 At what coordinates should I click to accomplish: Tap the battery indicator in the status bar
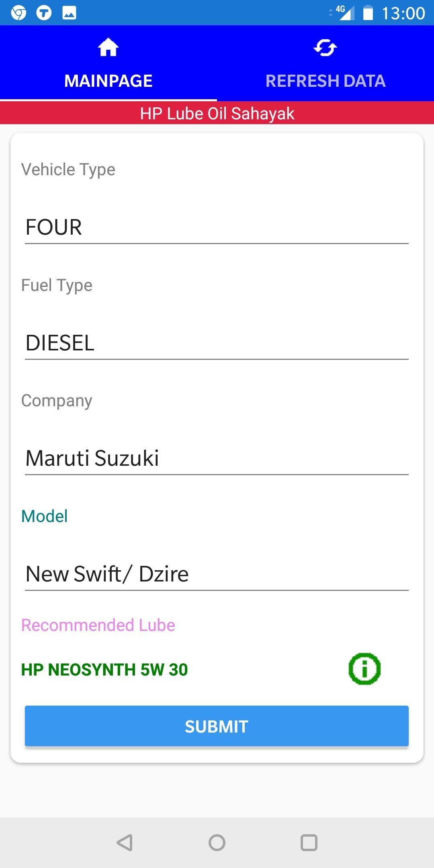pos(368,13)
